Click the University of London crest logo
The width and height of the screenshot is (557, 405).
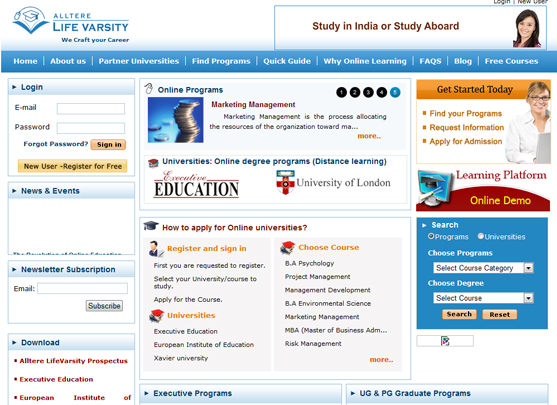coord(286,182)
